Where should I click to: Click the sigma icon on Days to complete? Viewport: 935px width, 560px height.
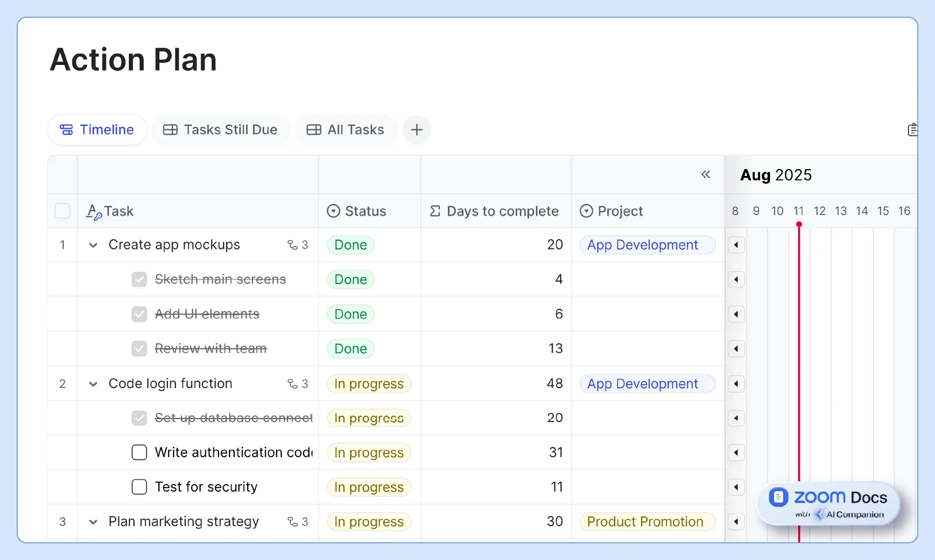point(435,211)
